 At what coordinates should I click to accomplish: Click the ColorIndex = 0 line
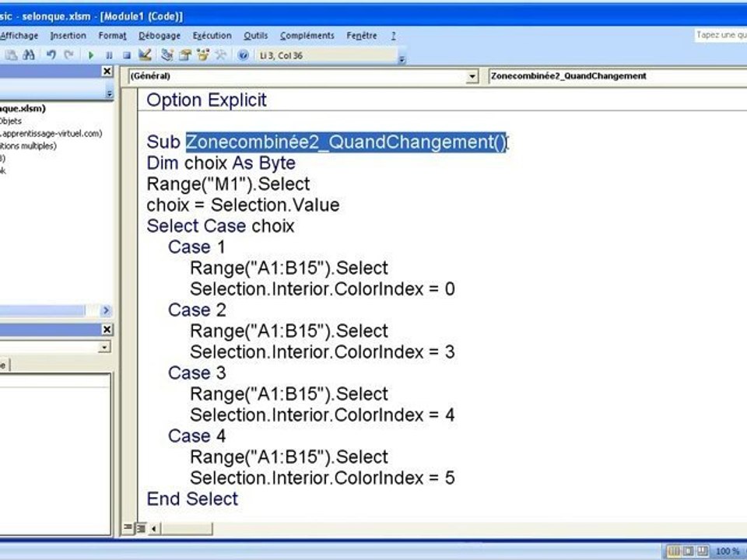322,289
